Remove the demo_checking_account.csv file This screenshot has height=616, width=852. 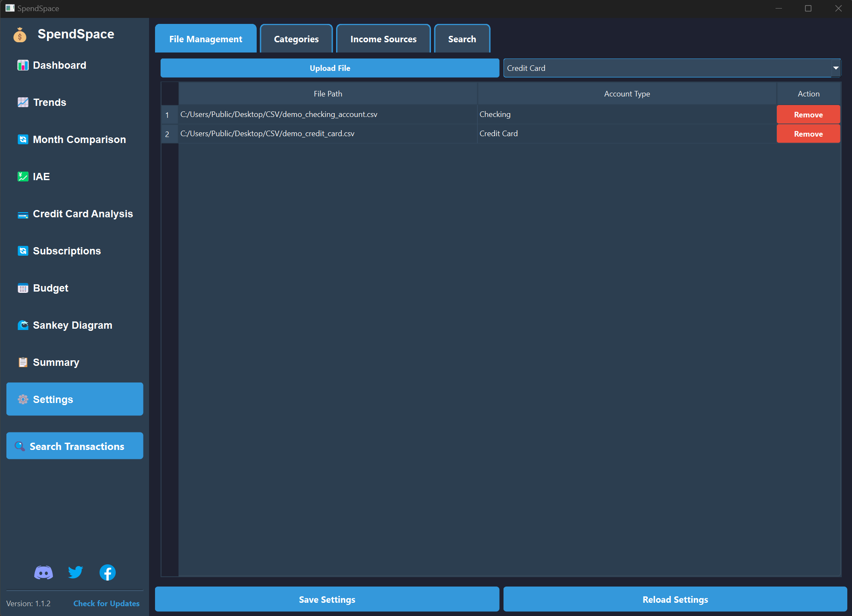808,115
